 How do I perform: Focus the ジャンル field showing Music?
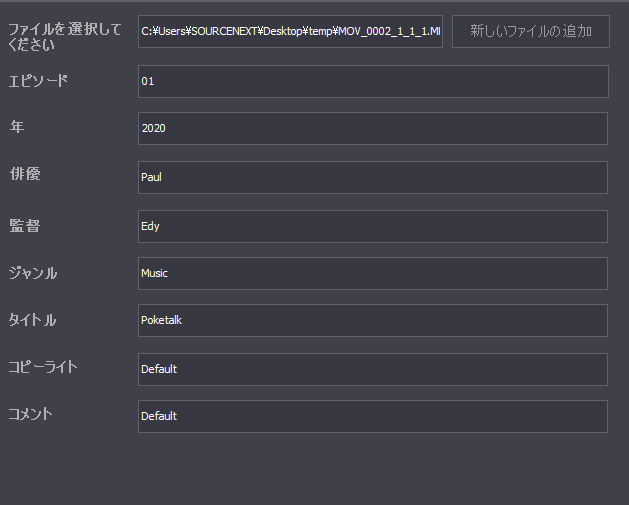372,273
